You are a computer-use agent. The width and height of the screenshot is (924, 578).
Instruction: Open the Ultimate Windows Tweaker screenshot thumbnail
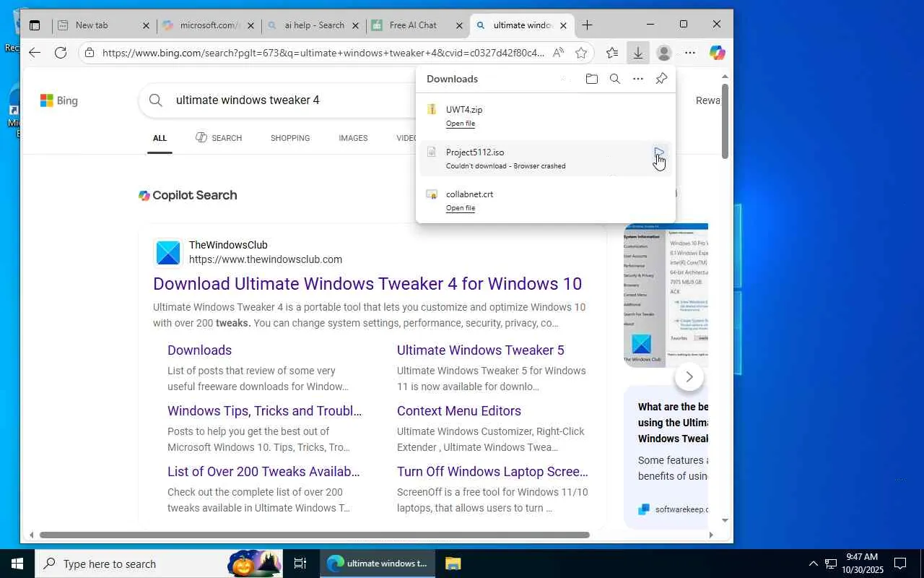pyautogui.click(x=666, y=295)
